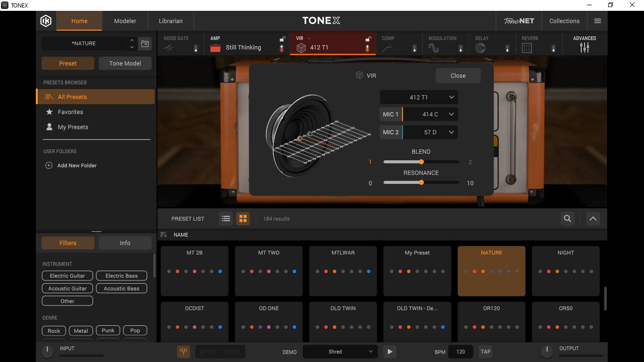Click the orange MIC 1 dot on speaker

click(300, 139)
